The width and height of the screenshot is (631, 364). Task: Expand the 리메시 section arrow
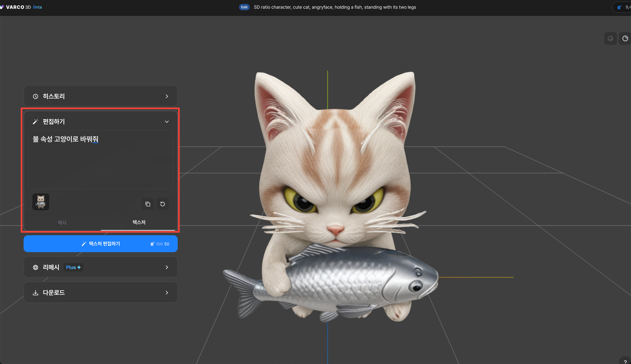[167, 267]
